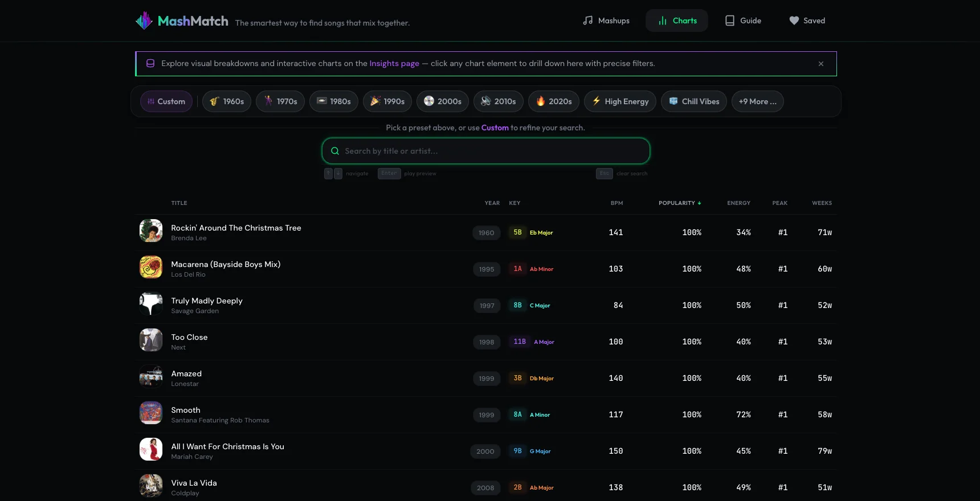Select the High Energy preset
This screenshot has width=980, height=501.
[x=620, y=101]
